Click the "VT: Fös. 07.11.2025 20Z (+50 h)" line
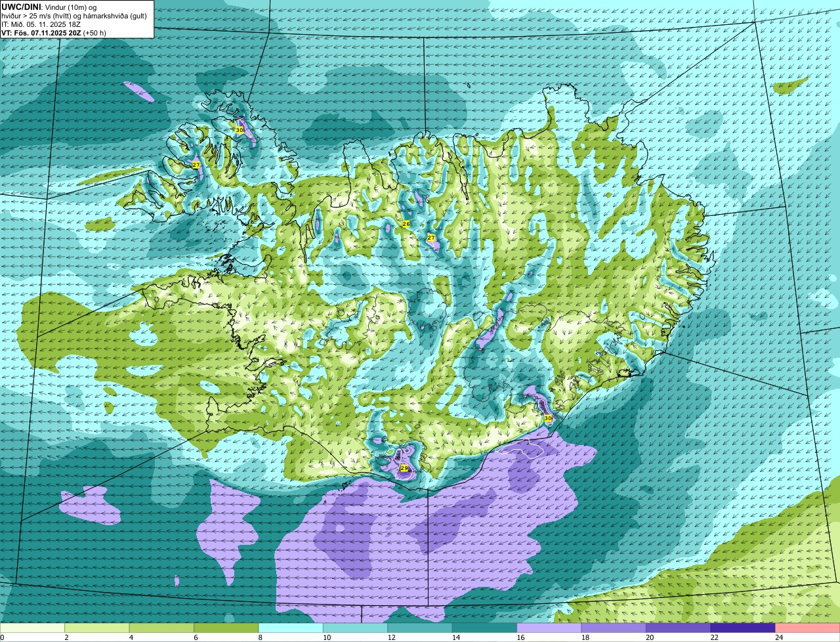Image resolution: width=840 pixels, height=642 pixels. (54, 33)
